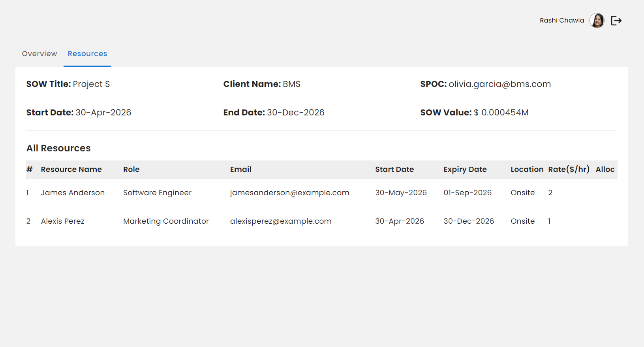Click the Location column header
This screenshot has width=644, height=347.
point(527,170)
